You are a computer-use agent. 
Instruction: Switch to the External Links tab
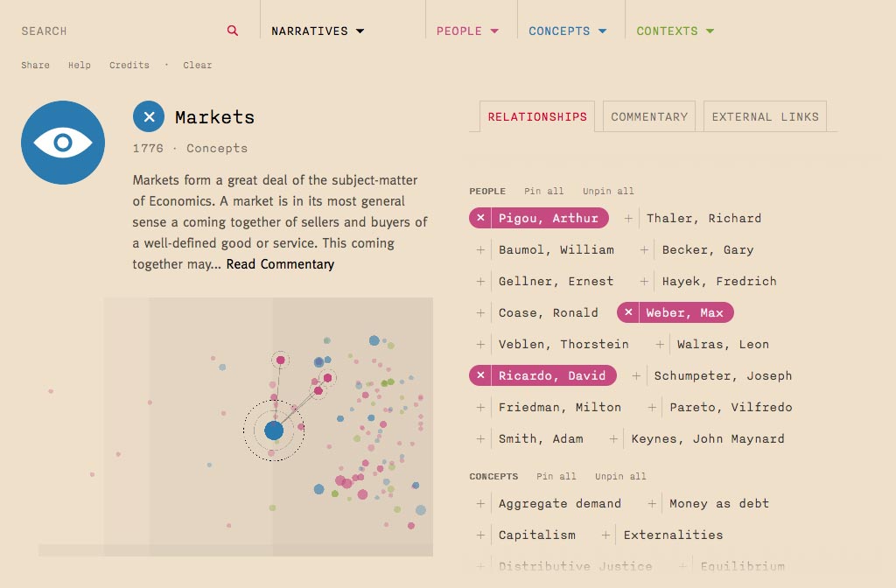pyautogui.click(x=765, y=116)
